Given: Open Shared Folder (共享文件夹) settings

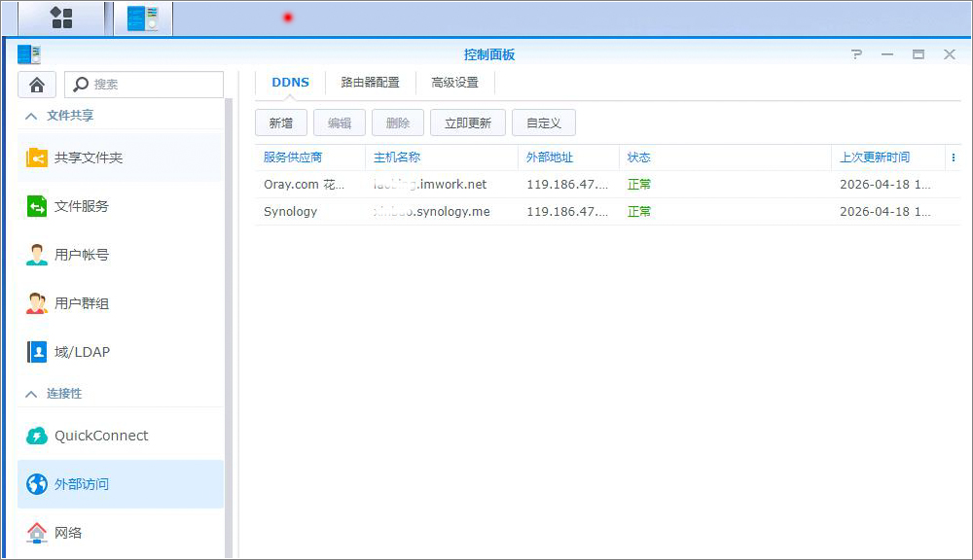Looking at the screenshot, I should [37, 157].
